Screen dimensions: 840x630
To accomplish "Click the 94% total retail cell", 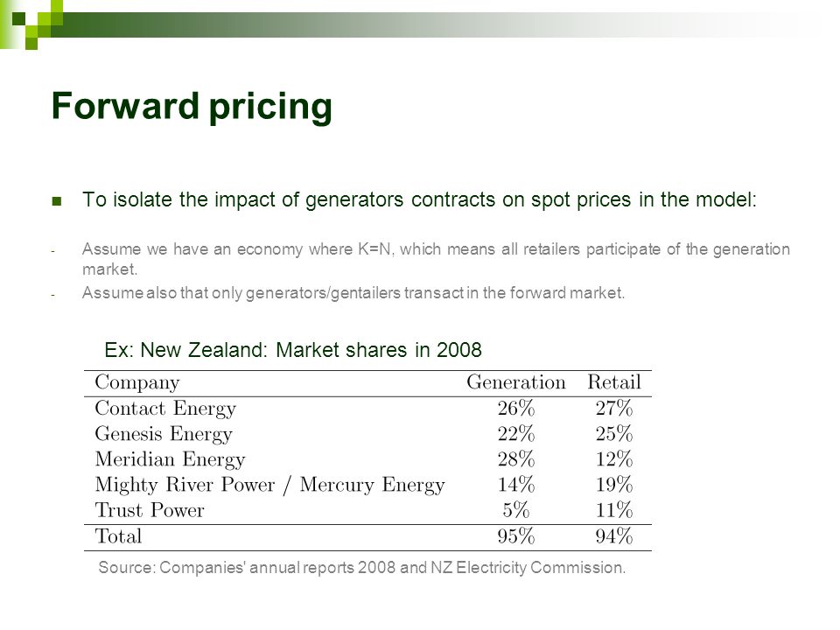I will click(614, 536).
